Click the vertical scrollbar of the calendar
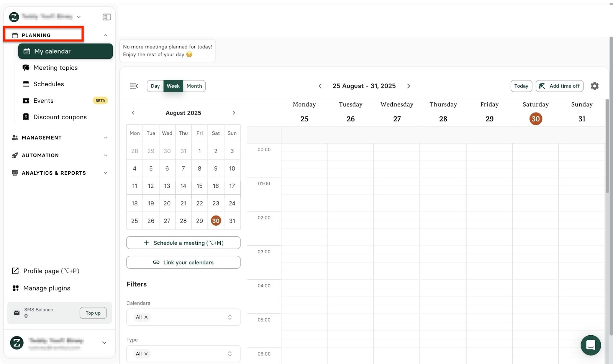This screenshot has height=364, width=613. (x=607, y=146)
